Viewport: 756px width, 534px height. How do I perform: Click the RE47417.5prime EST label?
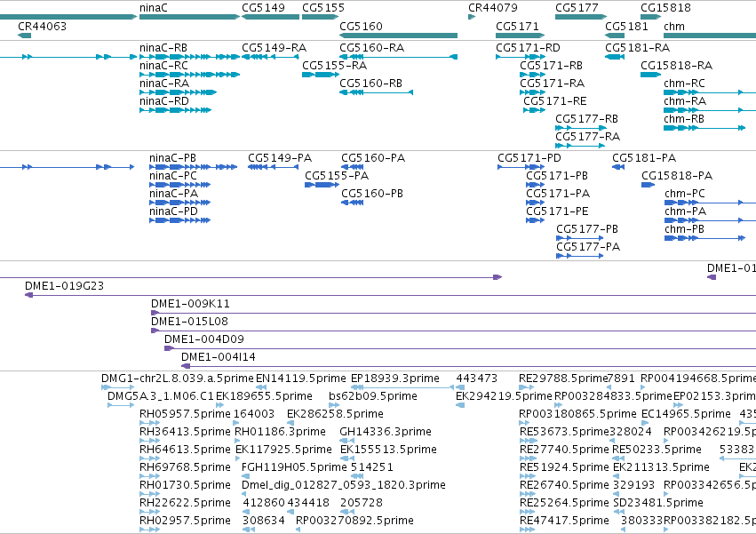click(564, 521)
